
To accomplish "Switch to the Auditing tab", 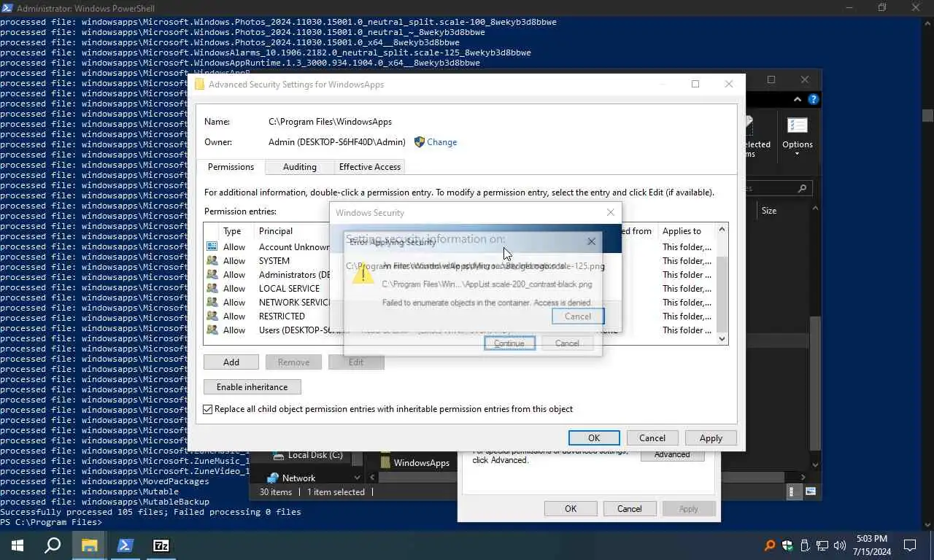I will [x=299, y=167].
